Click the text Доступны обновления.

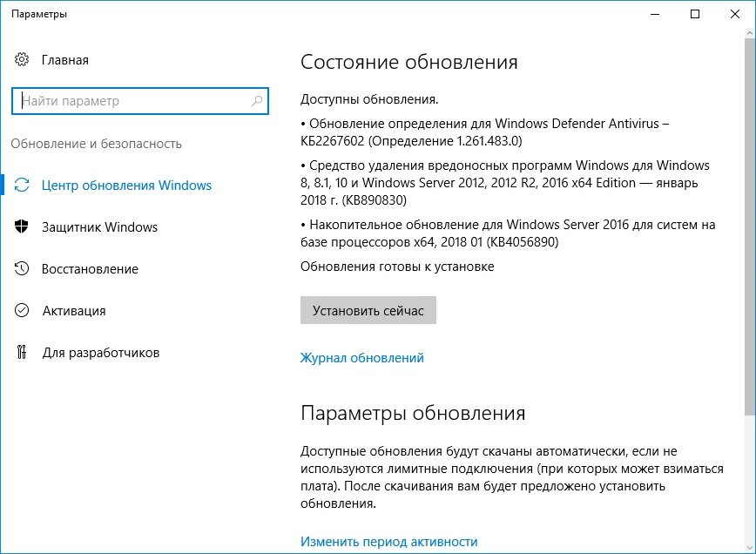pos(369,99)
